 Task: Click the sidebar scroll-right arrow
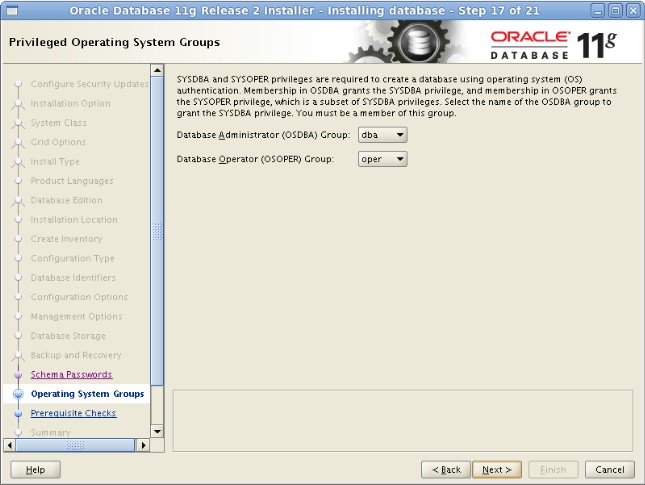pyautogui.click(x=143, y=445)
